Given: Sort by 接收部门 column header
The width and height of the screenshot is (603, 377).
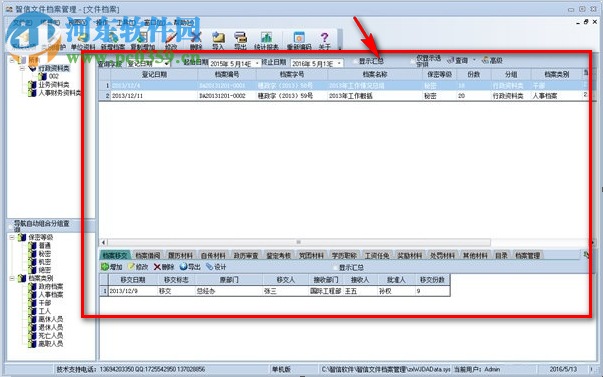Looking at the screenshot, I should (x=326, y=280).
